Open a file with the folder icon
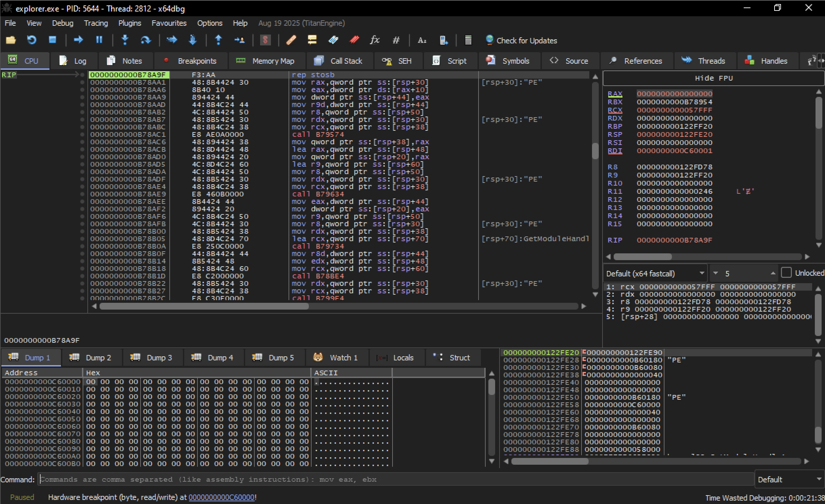825x504 pixels. click(x=11, y=40)
